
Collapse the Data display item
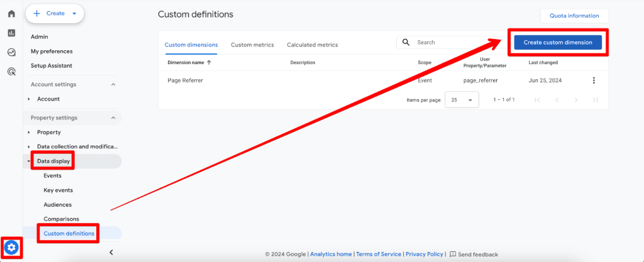coord(29,161)
